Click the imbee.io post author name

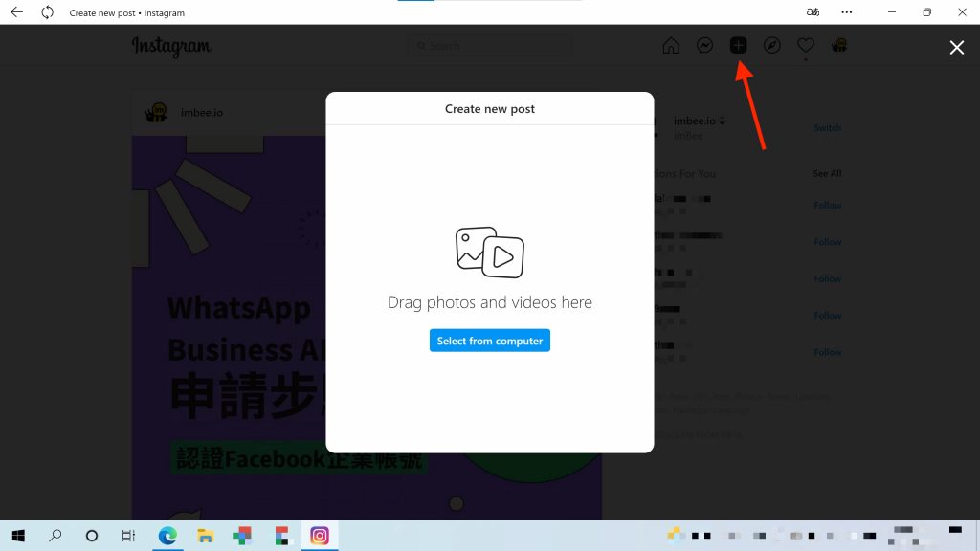(201, 113)
